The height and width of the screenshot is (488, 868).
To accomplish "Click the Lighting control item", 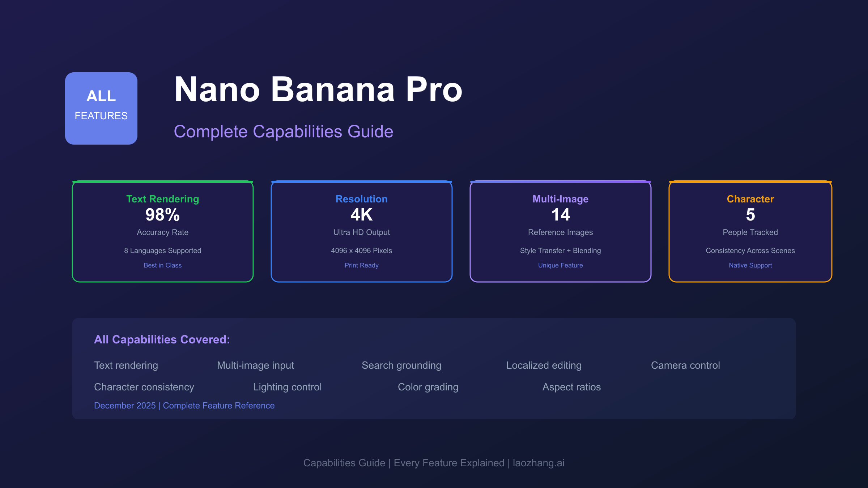I will 287,387.
